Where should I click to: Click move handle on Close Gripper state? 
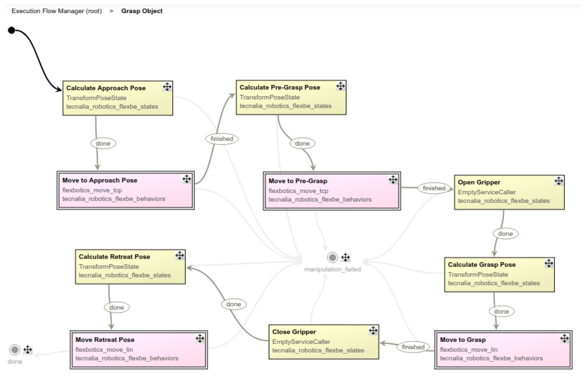coord(373,330)
